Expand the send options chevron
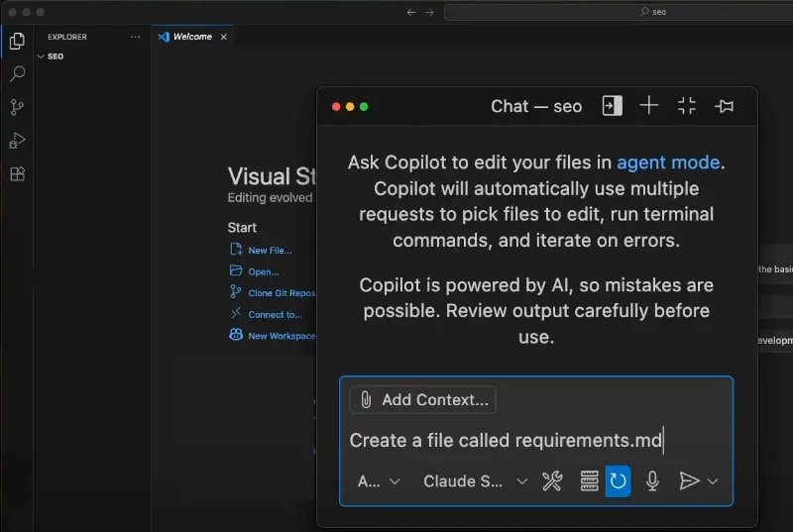Viewport: 793px width, 532px height. [713, 481]
